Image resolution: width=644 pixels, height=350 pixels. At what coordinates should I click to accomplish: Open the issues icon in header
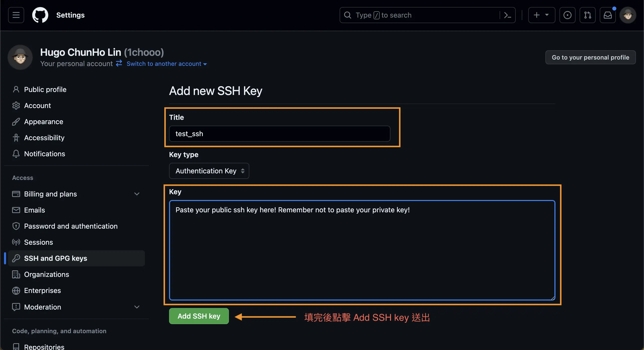[567, 15]
